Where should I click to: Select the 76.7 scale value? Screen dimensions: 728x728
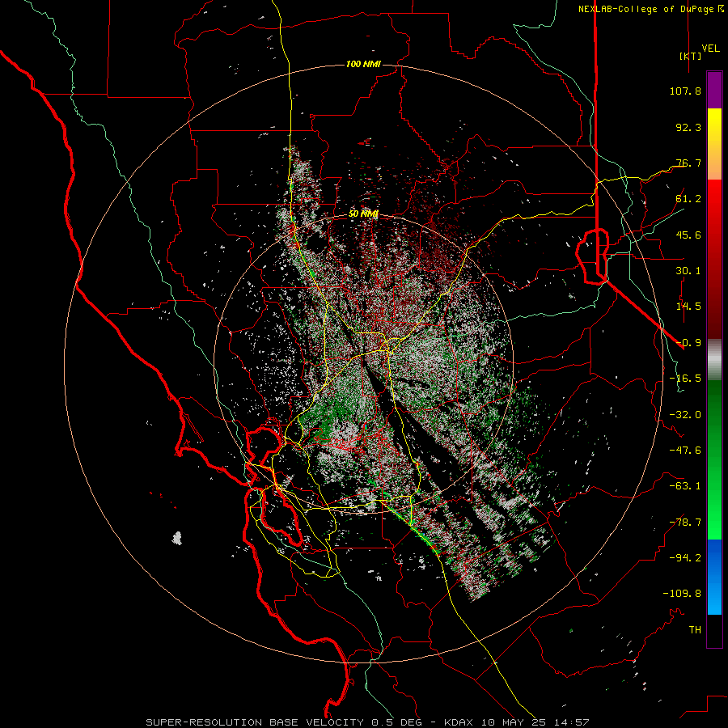coord(688,163)
